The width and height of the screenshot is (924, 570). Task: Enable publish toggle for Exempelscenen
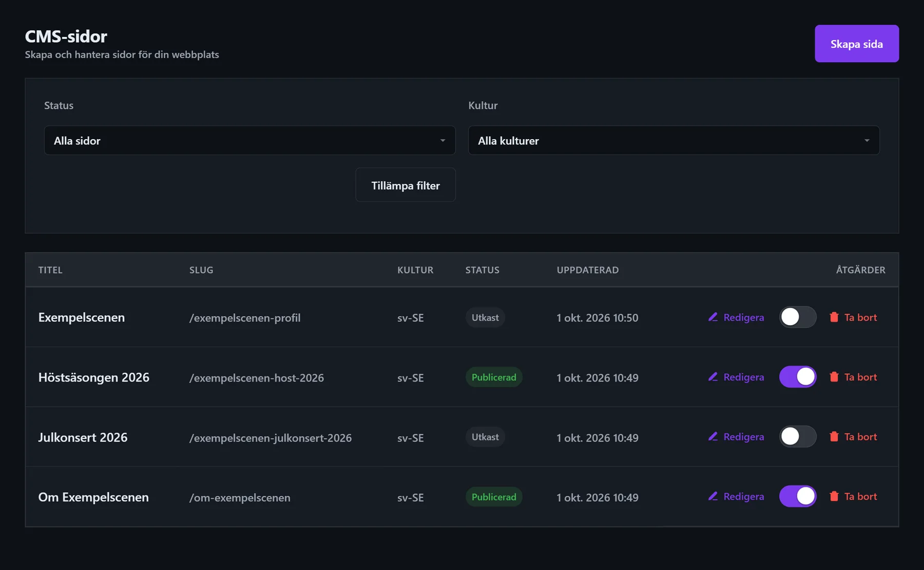798,317
